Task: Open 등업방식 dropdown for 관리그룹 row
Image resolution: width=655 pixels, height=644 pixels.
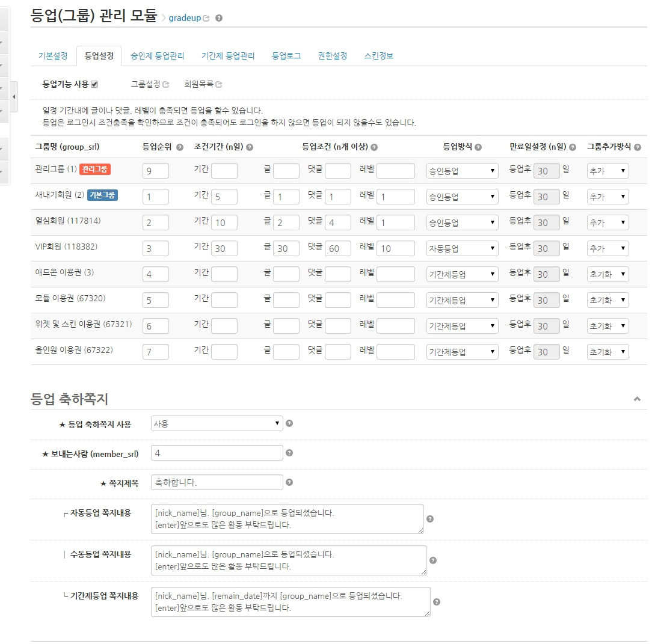Action: click(x=462, y=171)
